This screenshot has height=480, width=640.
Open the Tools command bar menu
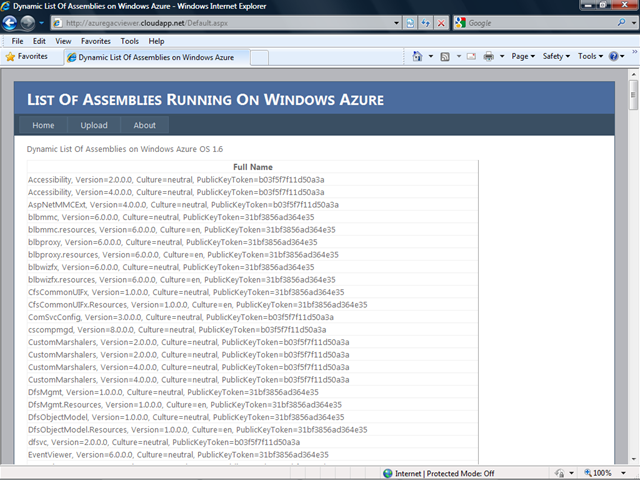click(x=590, y=56)
